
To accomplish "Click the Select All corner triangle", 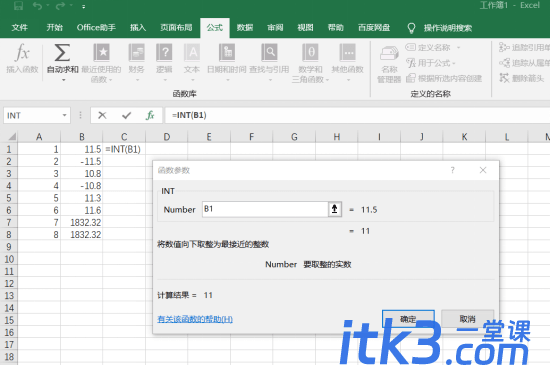I will (x=12, y=137).
